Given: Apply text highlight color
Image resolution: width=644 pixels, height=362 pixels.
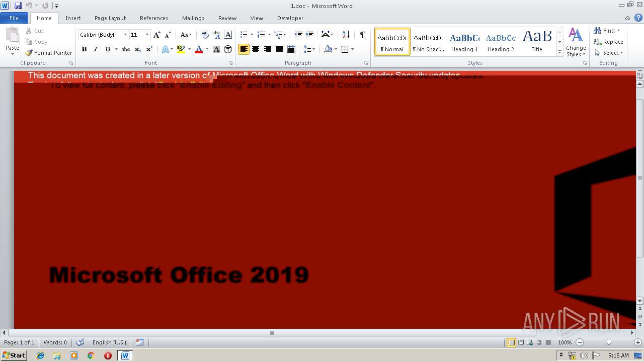Looking at the screenshot, I should point(181,49).
